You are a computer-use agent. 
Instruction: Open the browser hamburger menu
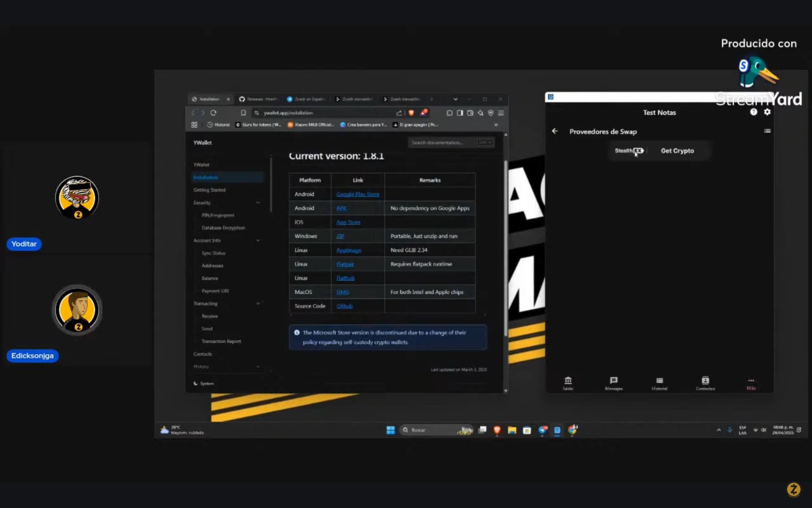click(501, 113)
